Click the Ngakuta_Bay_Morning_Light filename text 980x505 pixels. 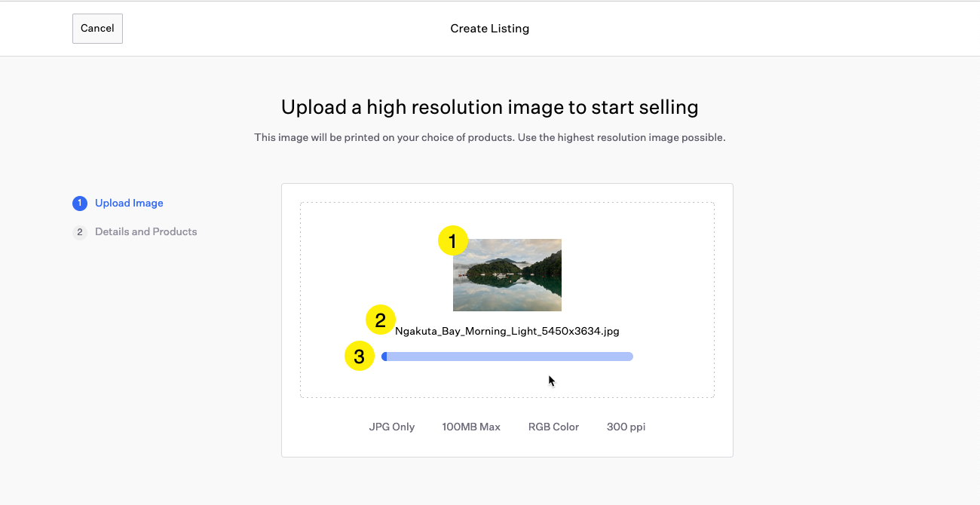pos(507,331)
